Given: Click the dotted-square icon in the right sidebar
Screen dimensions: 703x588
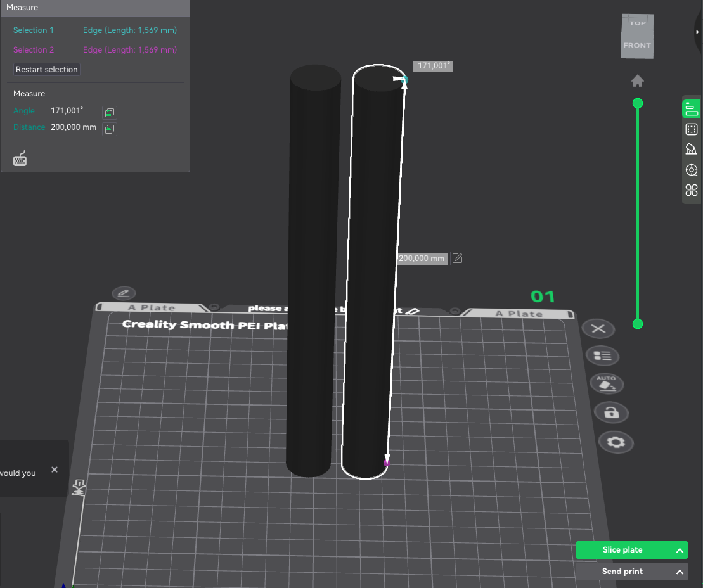Looking at the screenshot, I should (x=692, y=129).
